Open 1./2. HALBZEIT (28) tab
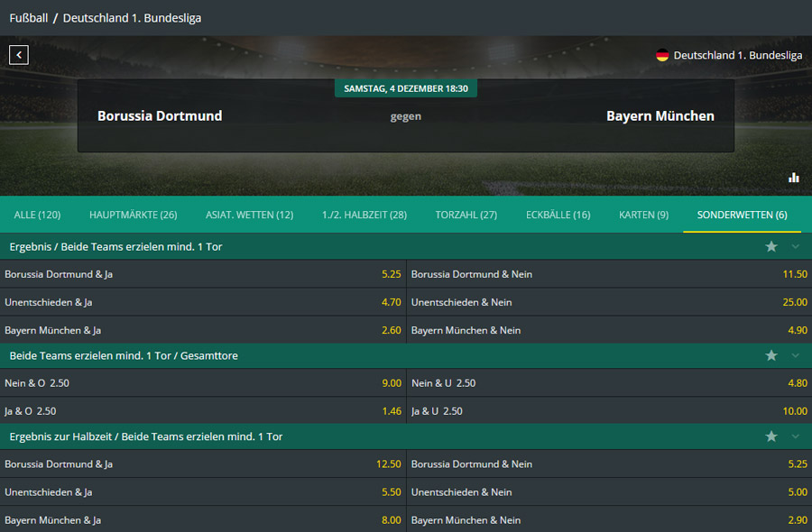Screen dimensions: 812x532 pyautogui.click(x=364, y=215)
